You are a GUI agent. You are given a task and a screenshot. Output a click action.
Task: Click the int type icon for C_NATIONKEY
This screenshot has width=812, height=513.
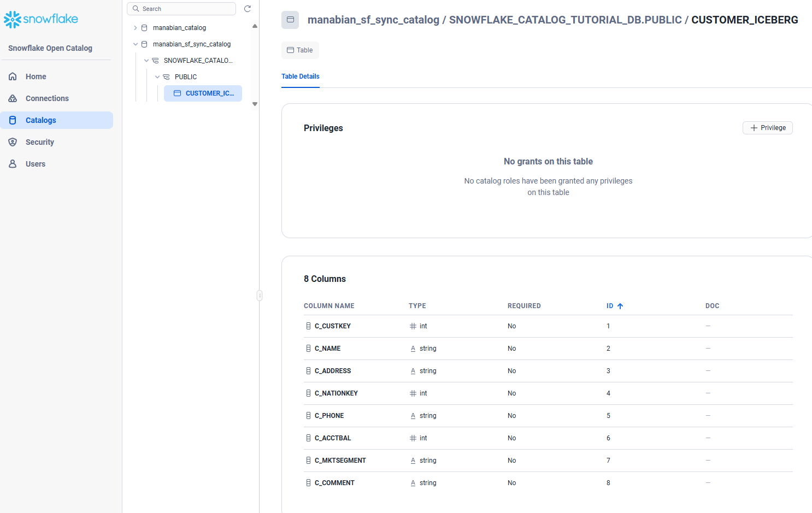click(x=413, y=393)
